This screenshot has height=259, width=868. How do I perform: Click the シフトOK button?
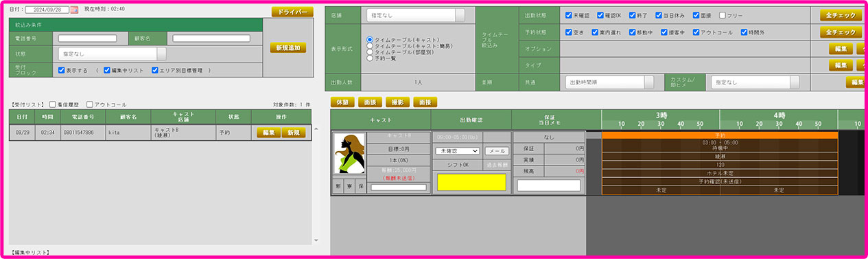click(458, 166)
